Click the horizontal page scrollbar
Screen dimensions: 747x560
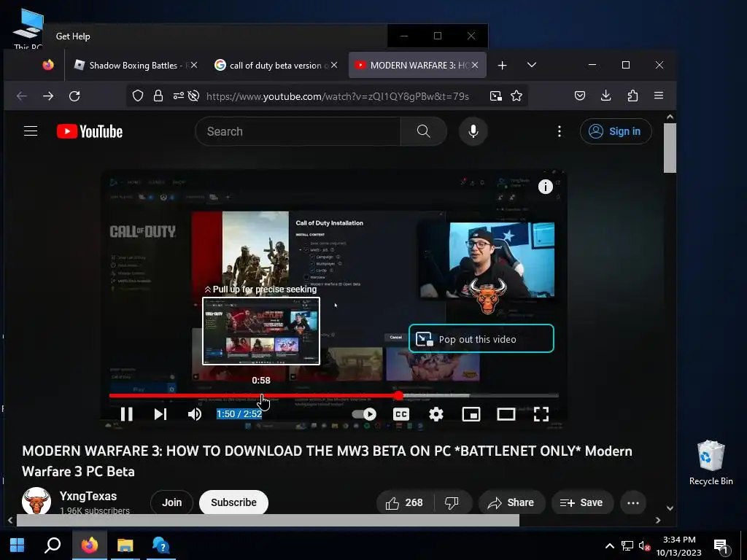[268, 520]
